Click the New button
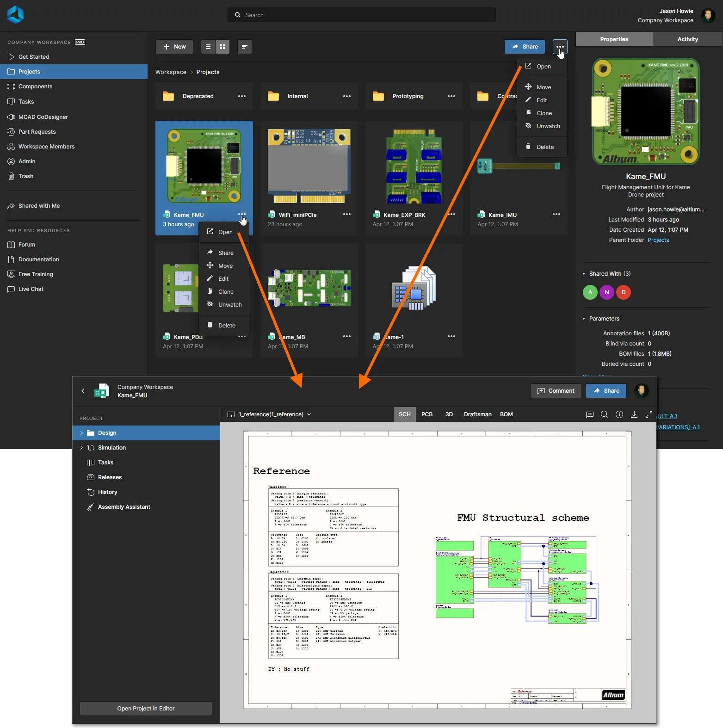The image size is (723, 728). [174, 47]
